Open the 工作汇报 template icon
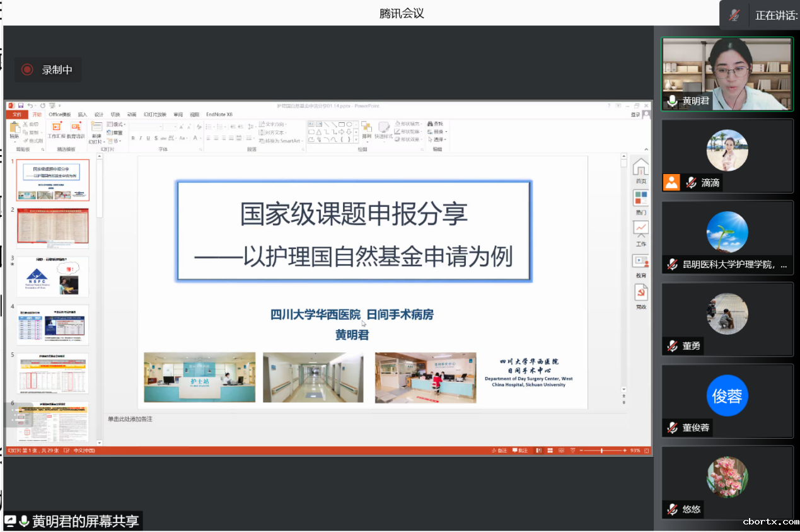Viewport: 800px width, 532px height. [x=56, y=129]
